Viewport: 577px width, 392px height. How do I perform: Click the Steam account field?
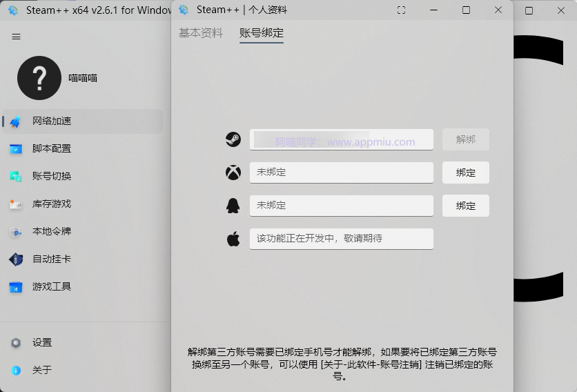[342, 139]
